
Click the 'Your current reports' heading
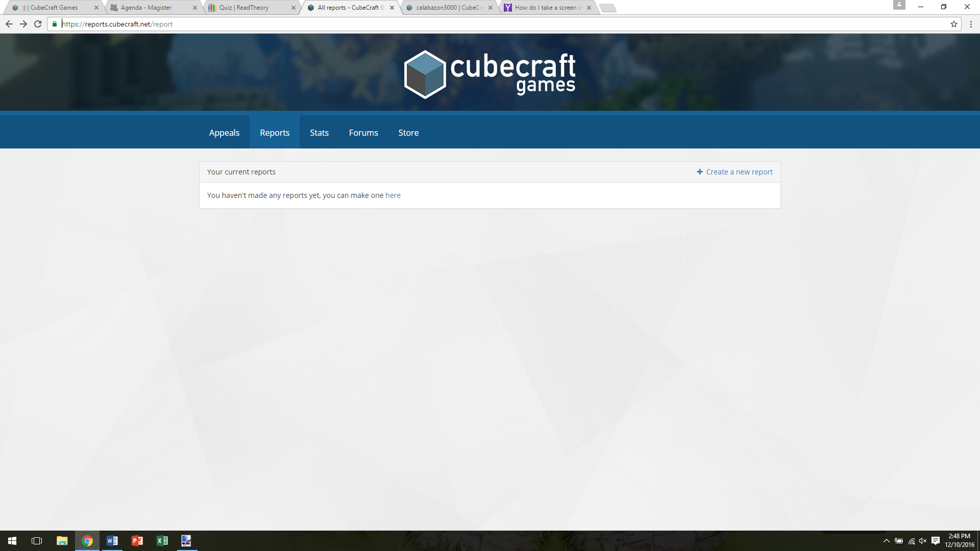(241, 172)
